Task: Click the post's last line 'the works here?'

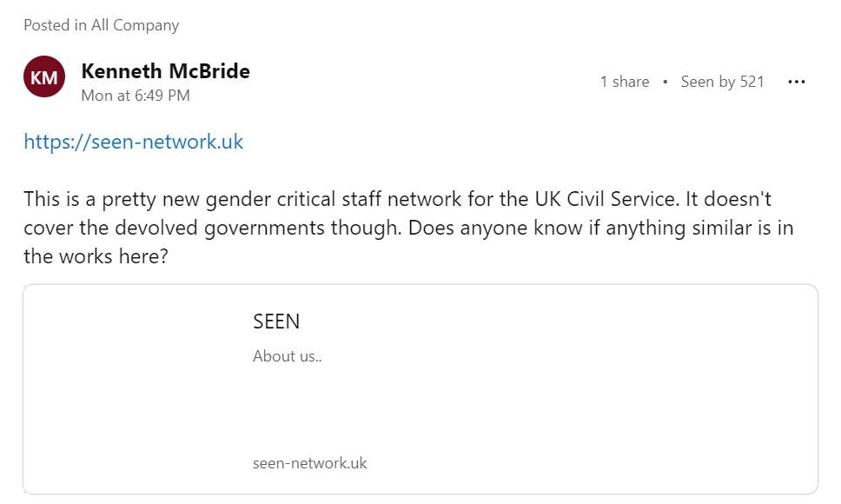Action: point(96,256)
